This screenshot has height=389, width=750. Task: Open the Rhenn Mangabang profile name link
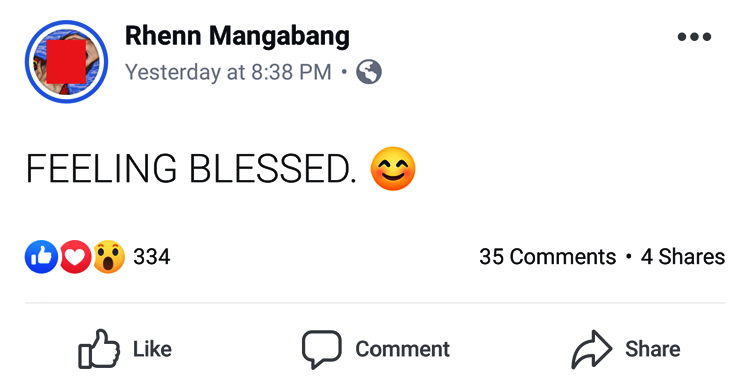[237, 35]
